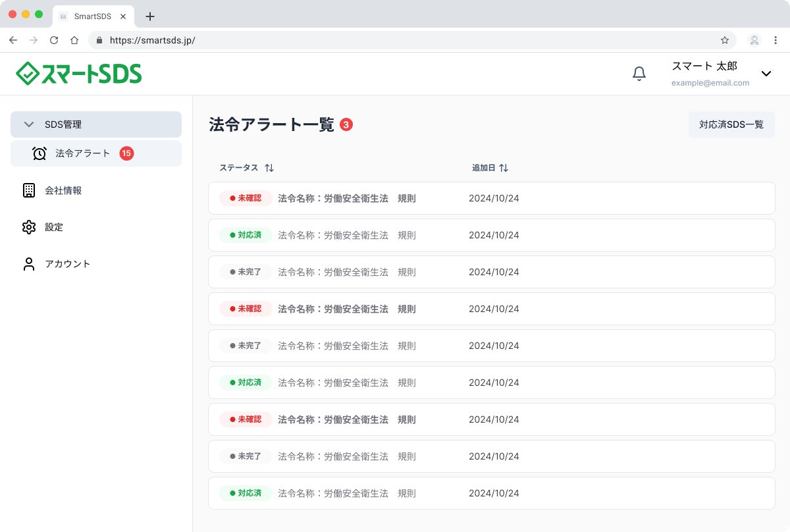Click the example@email.com text
The width and height of the screenshot is (790, 532).
(710, 83)
